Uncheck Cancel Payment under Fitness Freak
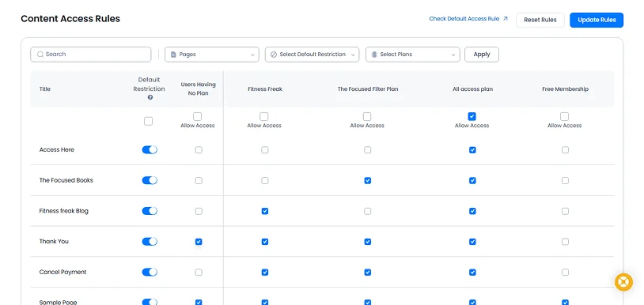 click(x=265, y=272)
